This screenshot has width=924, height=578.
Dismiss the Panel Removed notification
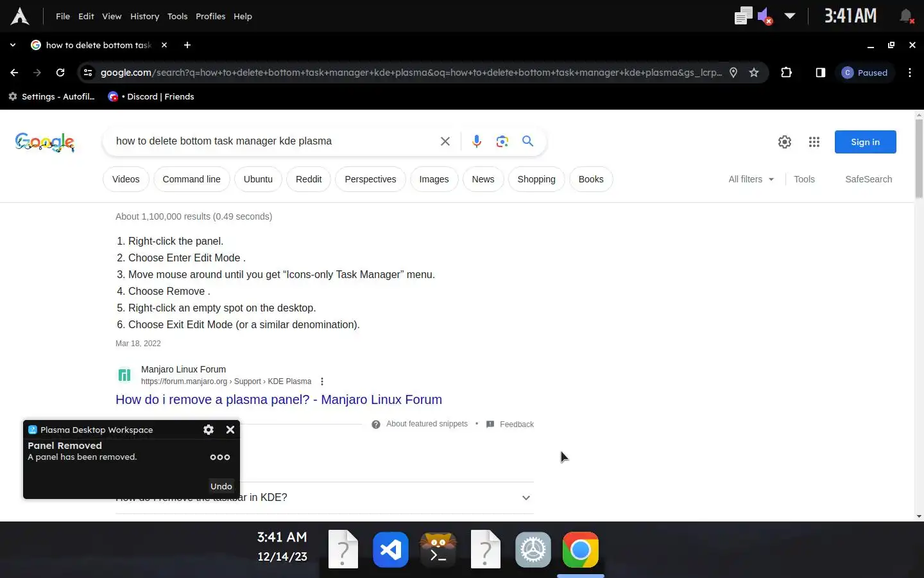pos(230,430)
